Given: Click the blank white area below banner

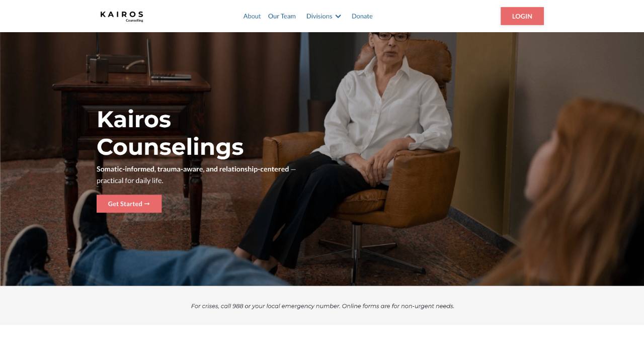Looking at the screenshot, I should click(x=322, y=343).
